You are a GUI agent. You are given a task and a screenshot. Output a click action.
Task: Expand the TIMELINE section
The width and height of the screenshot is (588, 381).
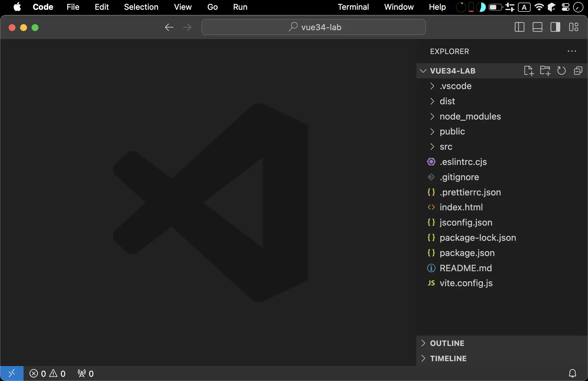502,358
